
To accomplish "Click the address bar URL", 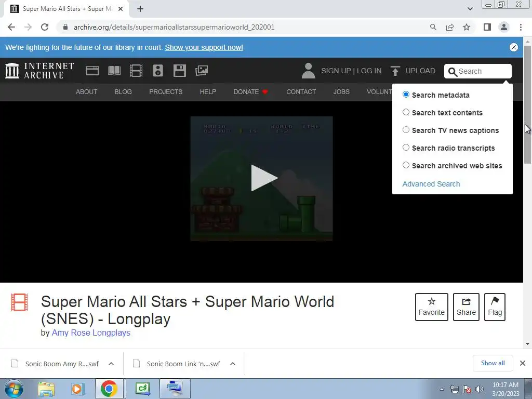I will [x=174, y=27].
